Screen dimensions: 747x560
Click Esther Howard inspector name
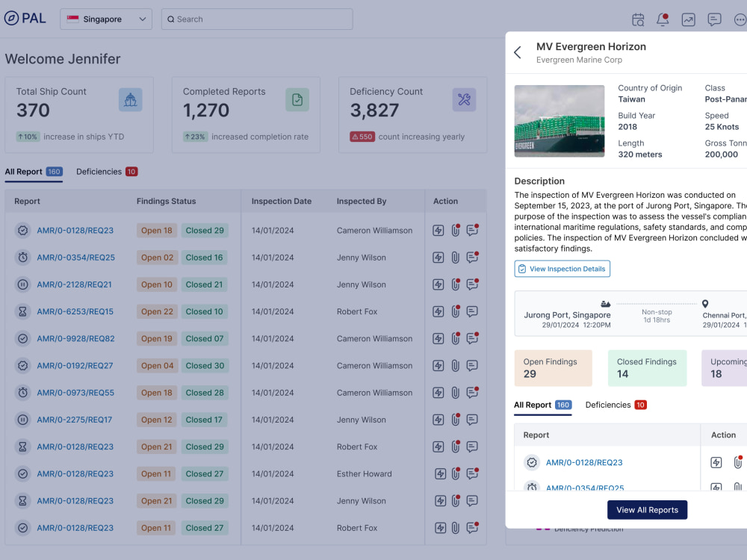(364, 474)
